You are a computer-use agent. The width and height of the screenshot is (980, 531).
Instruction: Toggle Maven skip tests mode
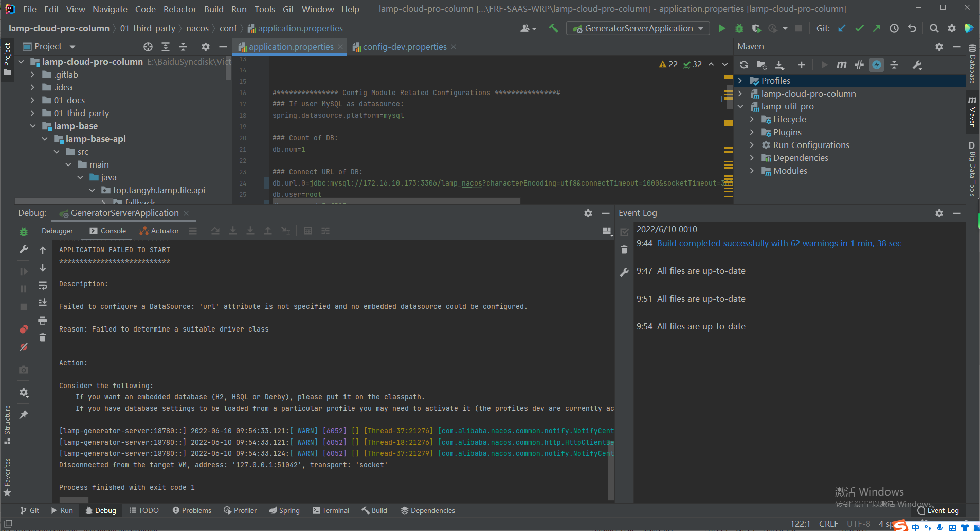(877, 65)
